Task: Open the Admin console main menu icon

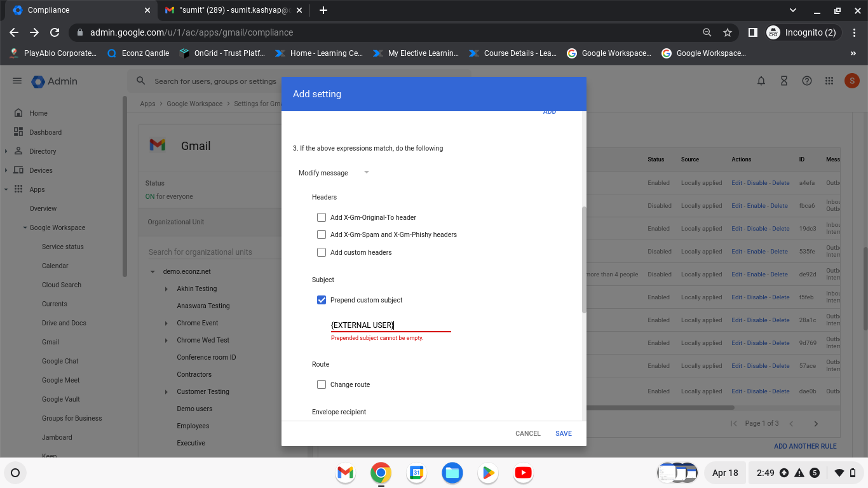Action: click(17, 81)
